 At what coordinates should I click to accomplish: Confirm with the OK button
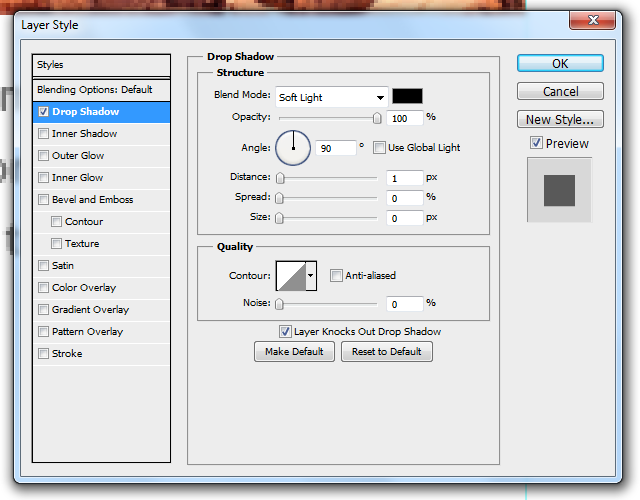pos(560,64)
